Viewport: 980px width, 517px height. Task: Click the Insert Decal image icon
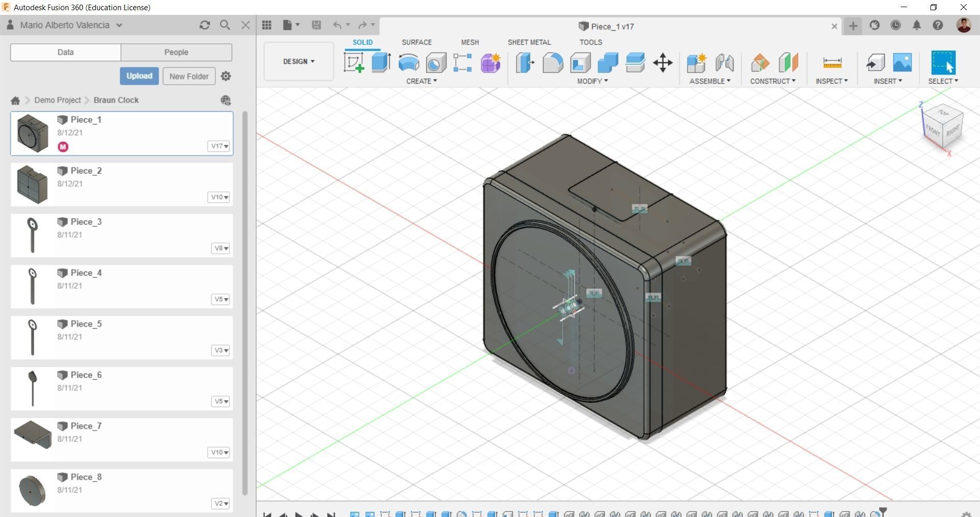(902, 62)
